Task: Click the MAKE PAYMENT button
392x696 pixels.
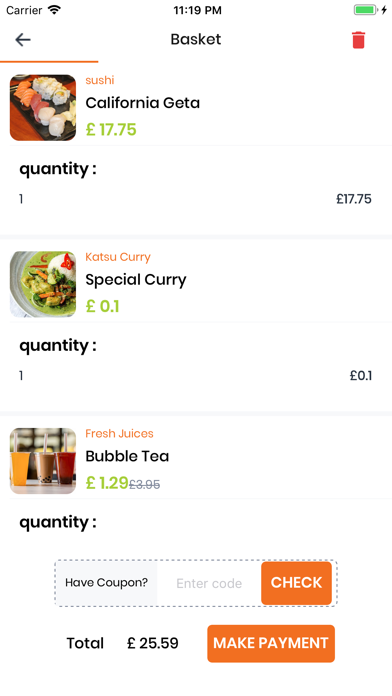Action: 271,643
